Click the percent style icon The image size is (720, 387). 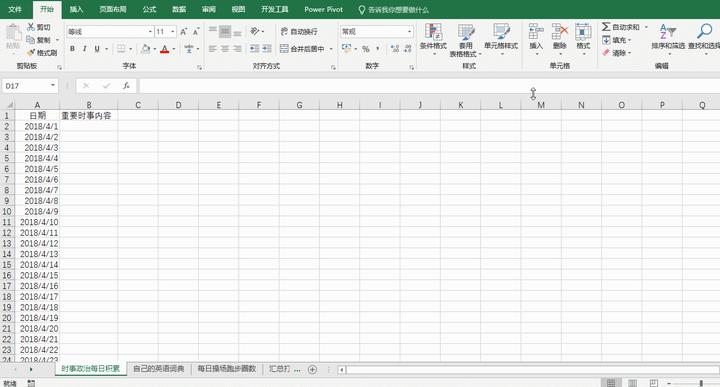(x=366, y=49)
